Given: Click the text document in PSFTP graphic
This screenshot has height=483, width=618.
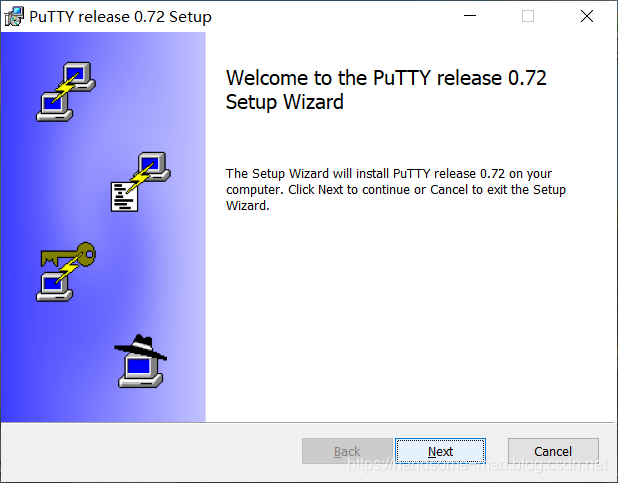Looking at the screenshot, I should [124, 197].
